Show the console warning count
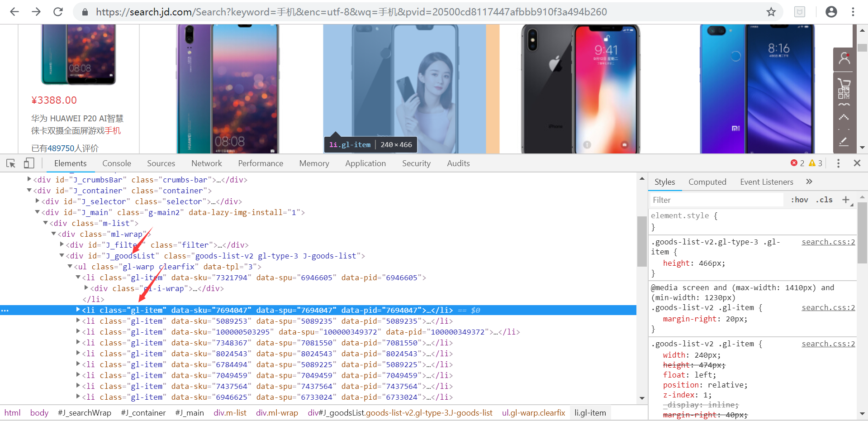Image resolution: width=868 pixels, height=421 pixels. click(816, 163)
